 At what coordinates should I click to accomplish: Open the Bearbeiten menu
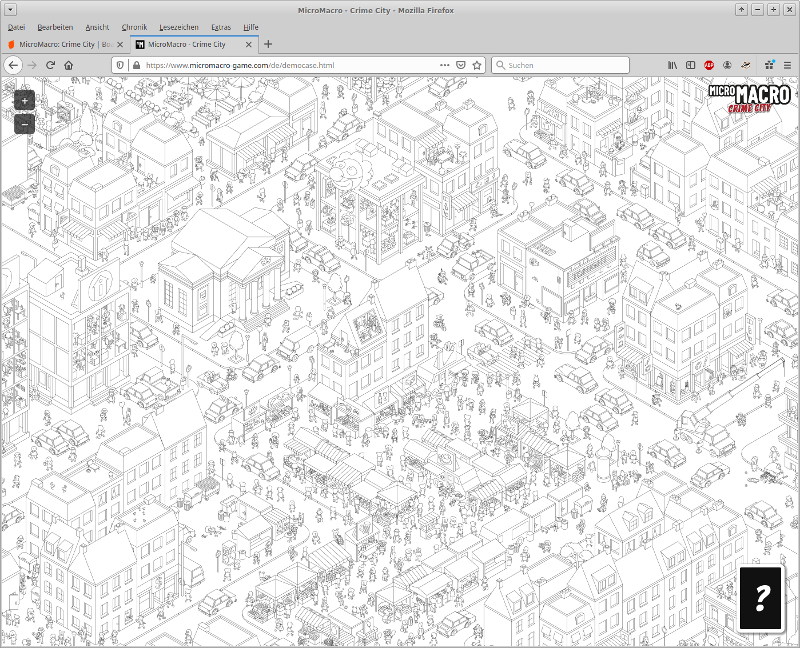55,28
